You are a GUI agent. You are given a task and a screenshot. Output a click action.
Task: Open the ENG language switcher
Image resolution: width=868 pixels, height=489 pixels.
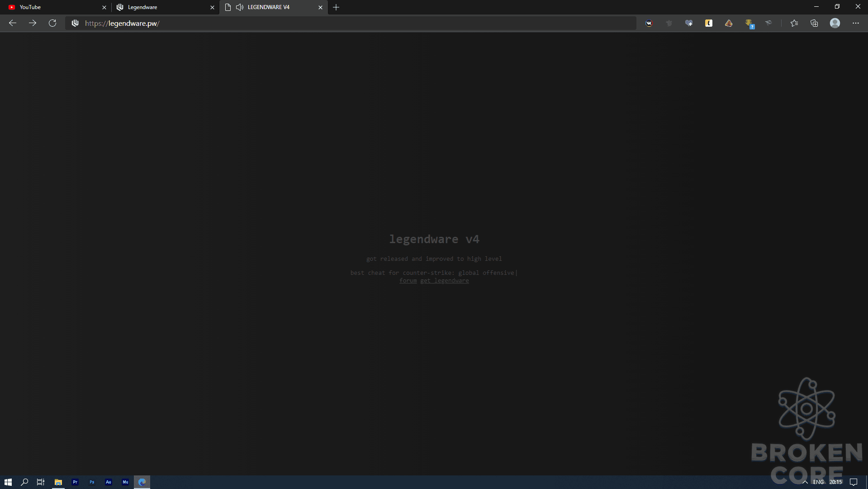(818, 482)
